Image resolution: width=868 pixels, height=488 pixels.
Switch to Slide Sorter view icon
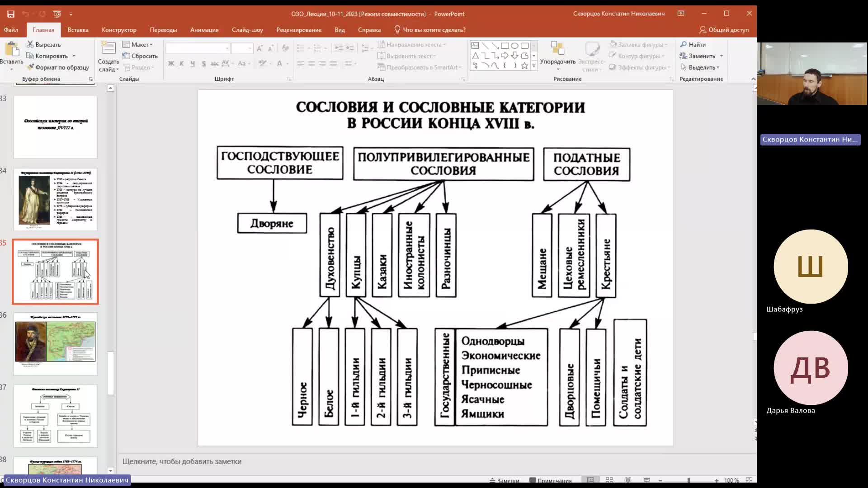pyautogui.click(x=609, y=480)
